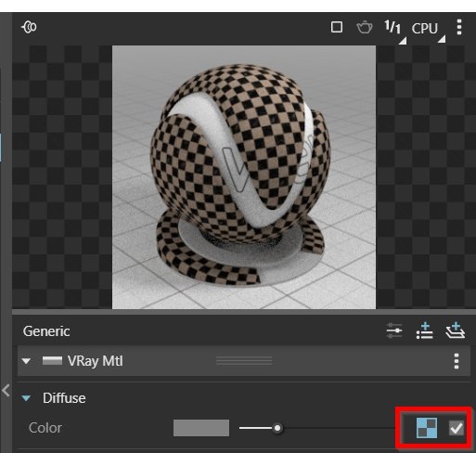Open the CPU render engine dropdown

pos(428,31)
